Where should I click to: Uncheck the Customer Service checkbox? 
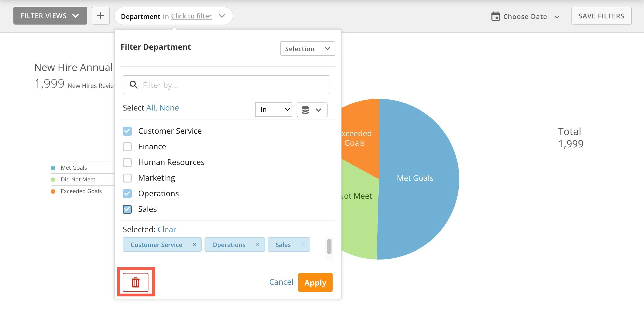tap(127, 131)
